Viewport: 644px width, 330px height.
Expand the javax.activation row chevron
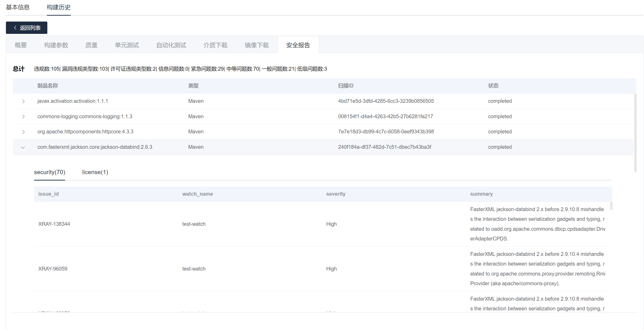coord(23,101)
